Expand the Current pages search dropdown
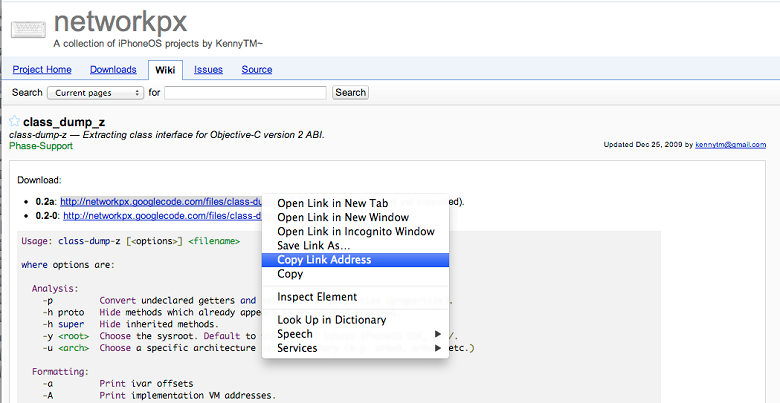The image size is (780, 403). click(x=96, y=93)
